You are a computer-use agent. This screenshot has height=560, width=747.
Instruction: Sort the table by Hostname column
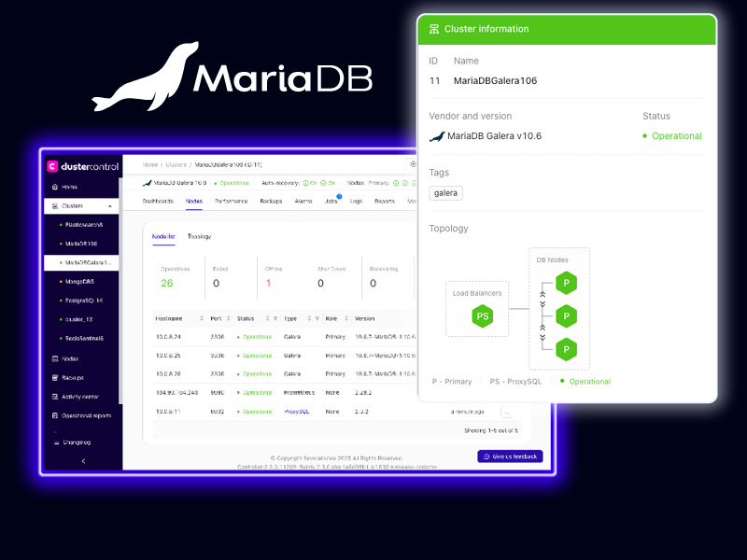[202, 318]
